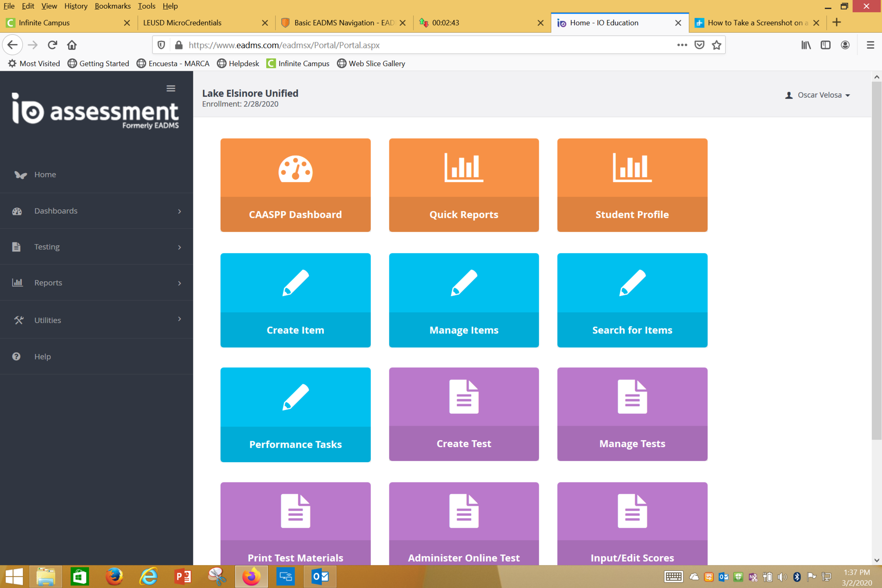Open PowerPoint from the taskbar
This screenshot has width=882, height=588.
point(183,576)
